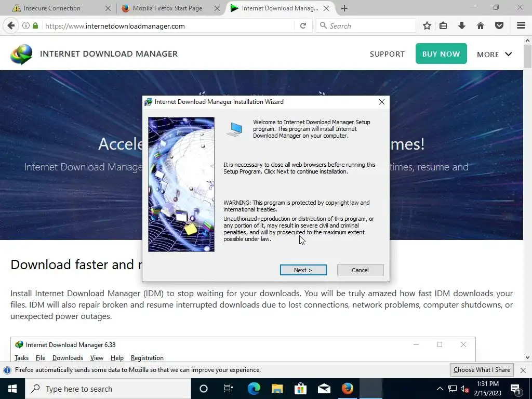Dismiss the Firefox data notification bar

pyautogui.click(x=523, y=370)
